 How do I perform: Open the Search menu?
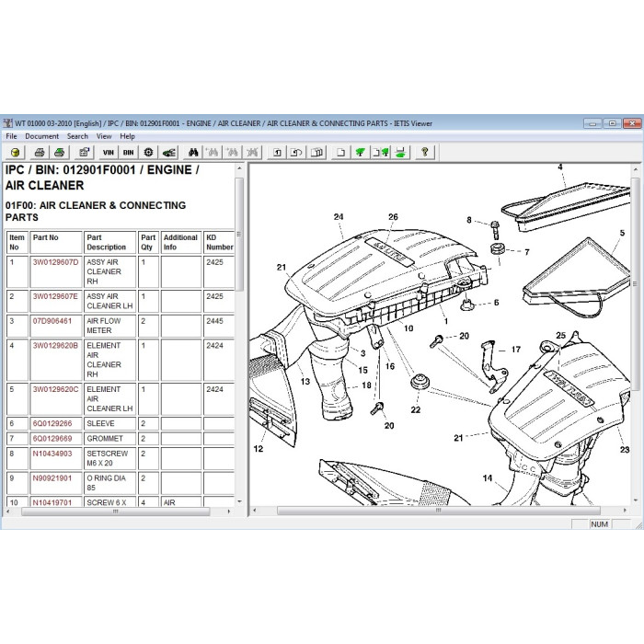coord(77,136)
